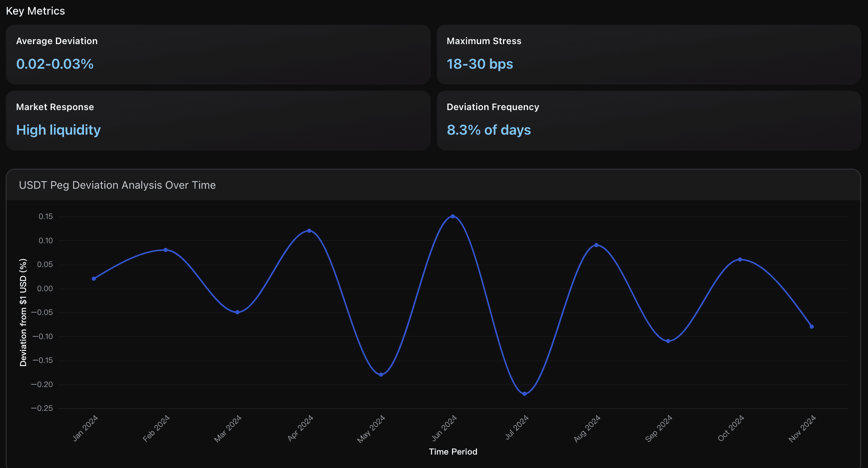
Task: Select the Market Response label
Action: [x=55, y=107]
